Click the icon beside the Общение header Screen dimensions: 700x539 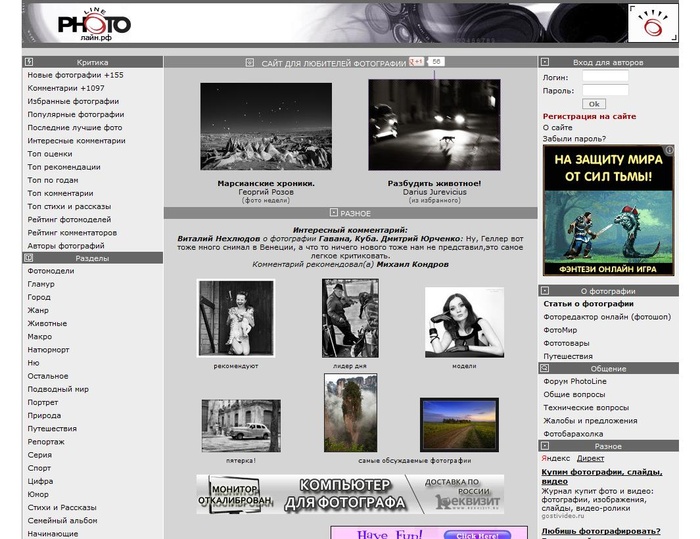tap(546, 368)
